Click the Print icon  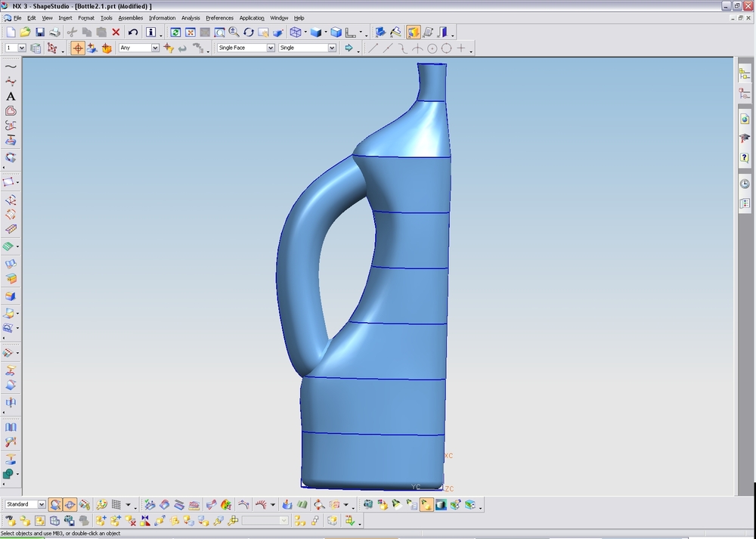(x=54, y=33)
